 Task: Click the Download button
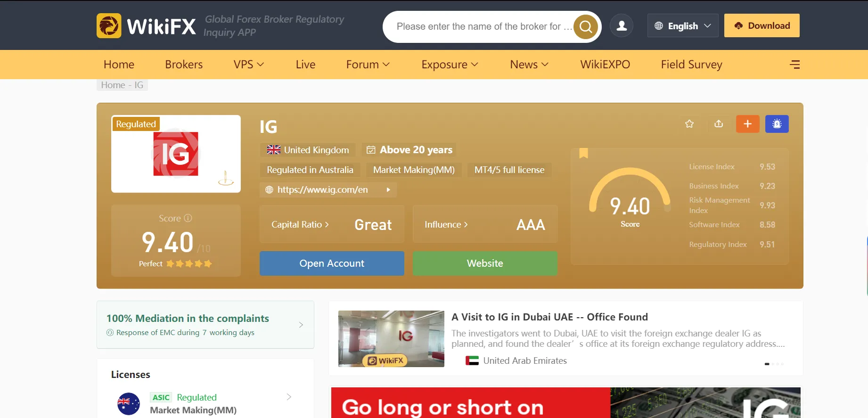762,25
